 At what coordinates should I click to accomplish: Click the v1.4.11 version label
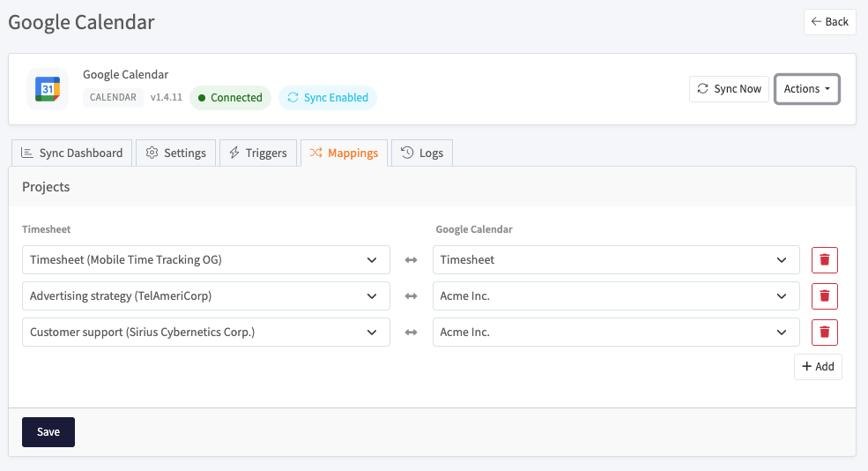tap(166, 98)
